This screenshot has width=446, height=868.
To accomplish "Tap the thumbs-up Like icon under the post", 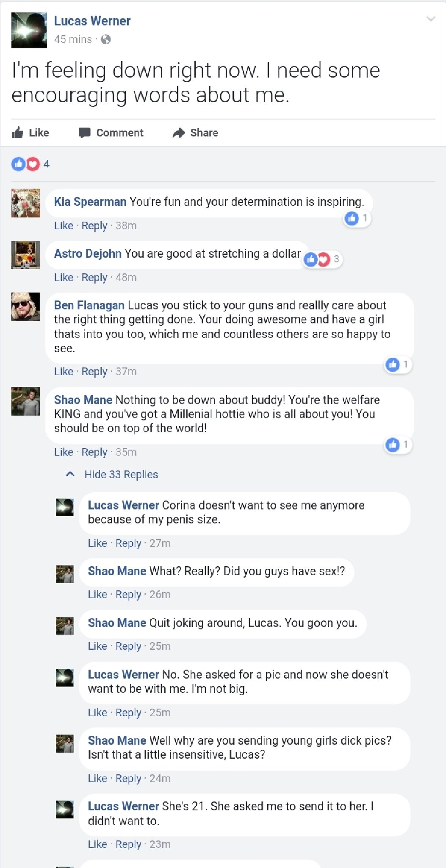I will coord(18,133).
